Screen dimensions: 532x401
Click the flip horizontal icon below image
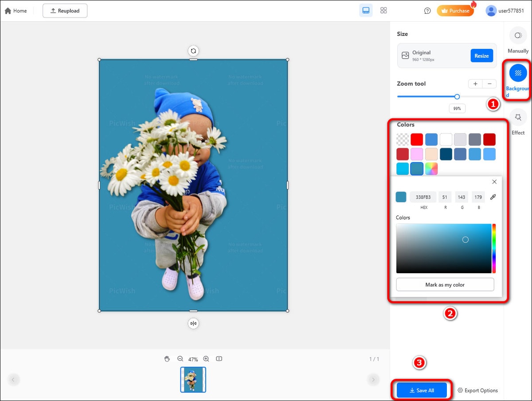pos(193,323)
